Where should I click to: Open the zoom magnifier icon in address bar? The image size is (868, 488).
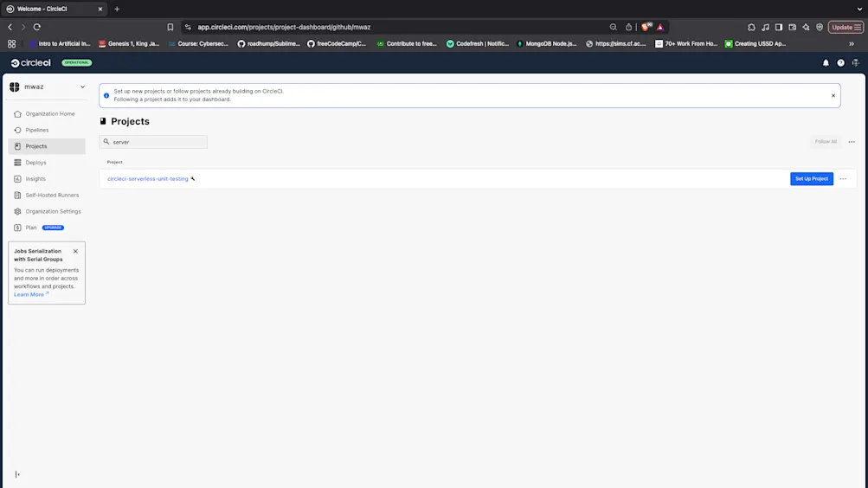[613, 27]
